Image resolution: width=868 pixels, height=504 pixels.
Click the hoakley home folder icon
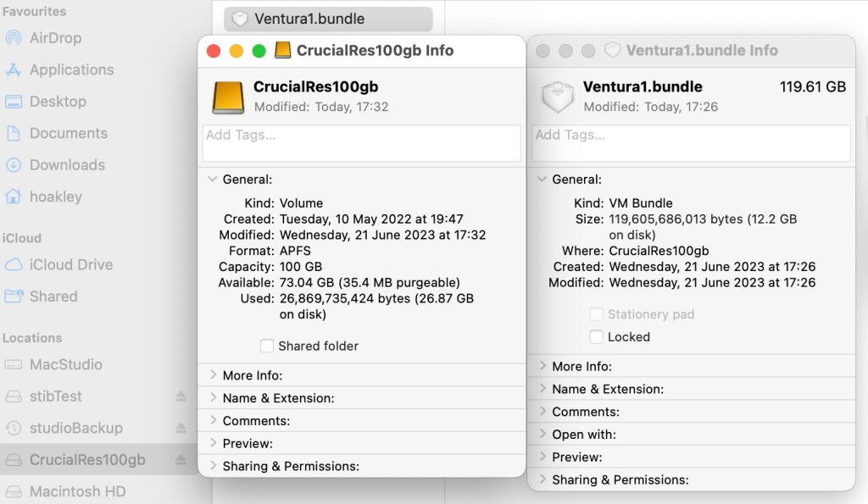[14, 197]
